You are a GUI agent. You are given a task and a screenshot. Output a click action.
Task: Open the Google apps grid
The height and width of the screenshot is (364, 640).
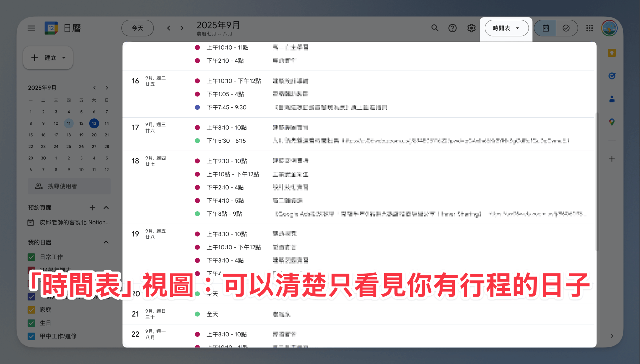[x=589, y=28]
